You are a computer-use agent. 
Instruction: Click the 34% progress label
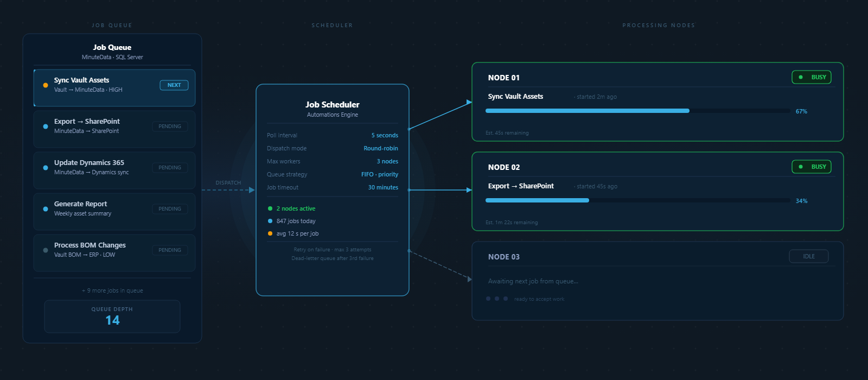point(801,201)
